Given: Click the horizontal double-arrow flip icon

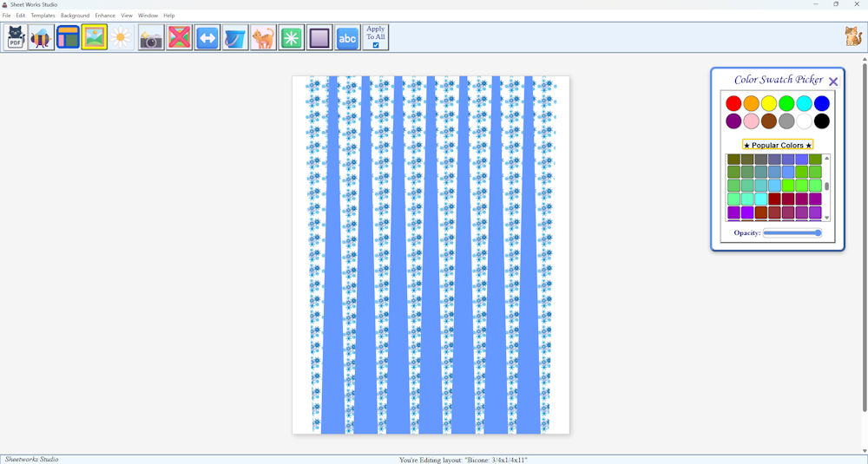Looking at the screenshot, I should [x=207, y=37].
